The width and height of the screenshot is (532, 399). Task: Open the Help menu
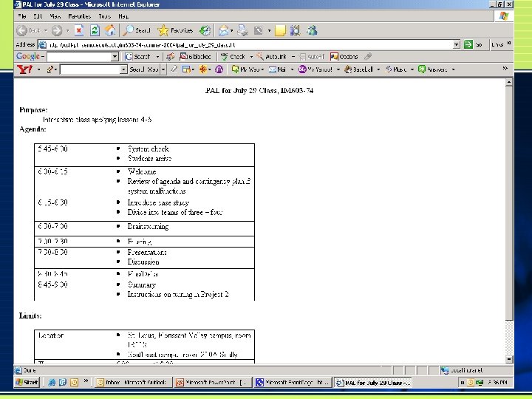123,16
